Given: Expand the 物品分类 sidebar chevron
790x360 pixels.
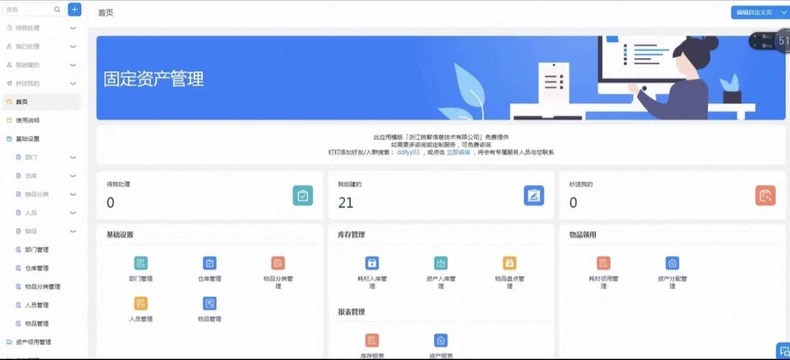Looking at the screenshot, I should (73, 194).
